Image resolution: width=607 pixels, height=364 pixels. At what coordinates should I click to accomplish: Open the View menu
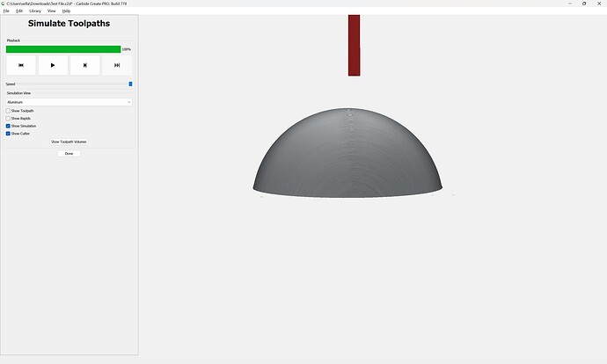[52, 11]
